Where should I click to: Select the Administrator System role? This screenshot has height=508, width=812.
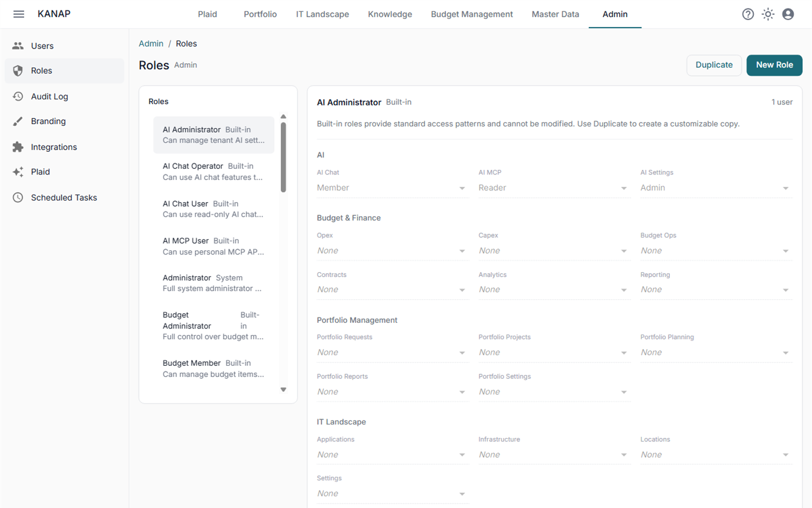(x=214, y=283)
